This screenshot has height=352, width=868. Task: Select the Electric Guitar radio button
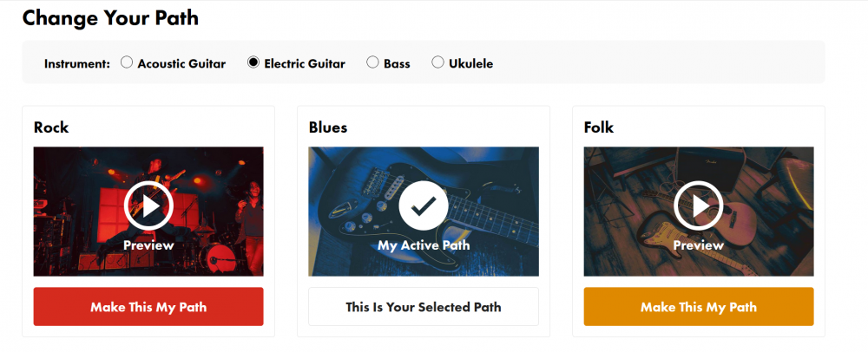[253, 62]
